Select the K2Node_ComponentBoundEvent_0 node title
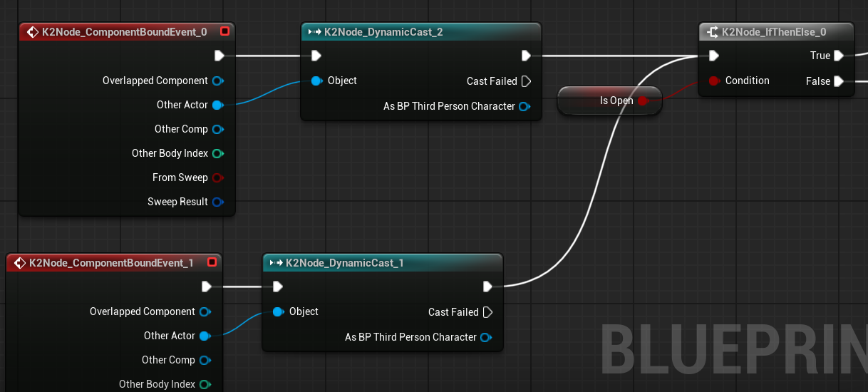The height and width of the screenshot is (392, 868). 125,31
